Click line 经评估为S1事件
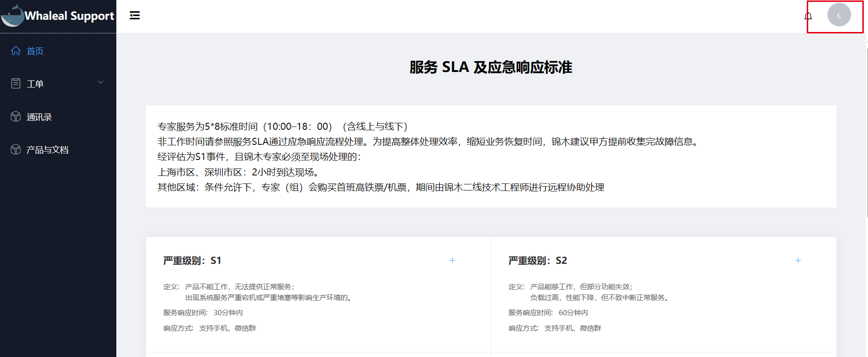 [x=259, y=157]
